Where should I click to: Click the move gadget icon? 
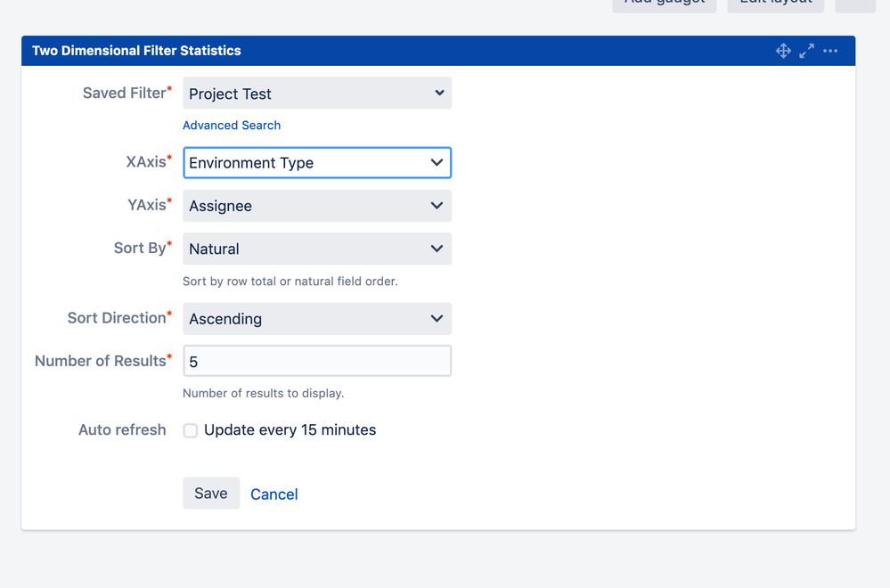pos(783,51)
